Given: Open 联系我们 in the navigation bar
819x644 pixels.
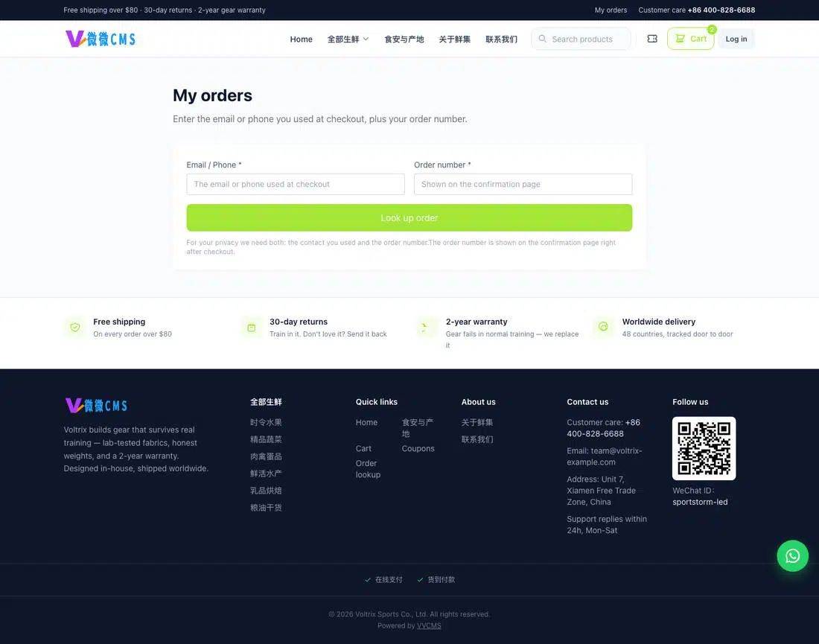Looking at the screenshot, I should coord(501,39).
